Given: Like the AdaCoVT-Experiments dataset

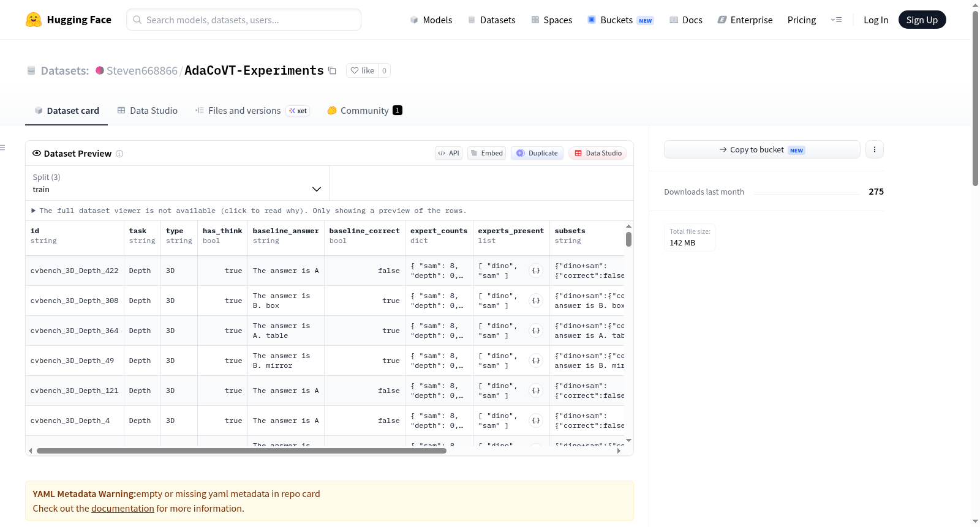Looking at the screenshot, I should pyautogui.click(x=362, y=70).
